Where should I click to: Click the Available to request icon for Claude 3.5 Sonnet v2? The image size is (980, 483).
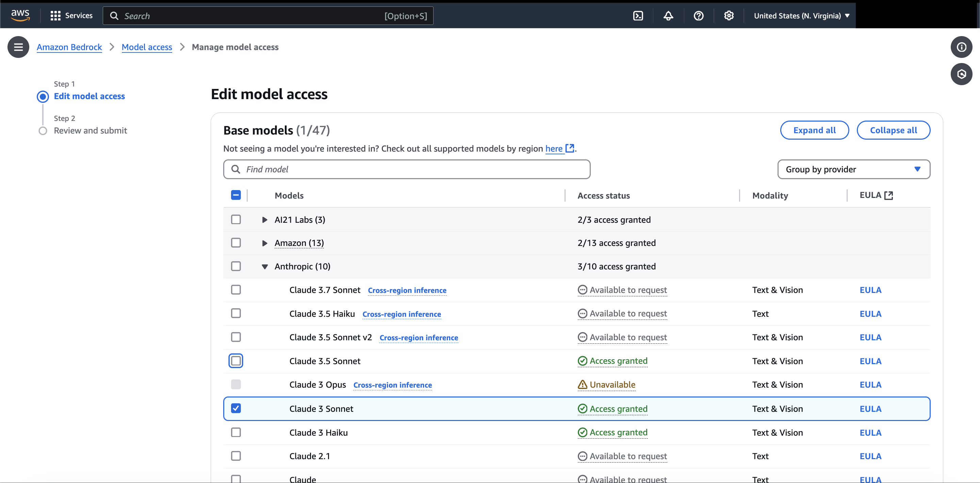pos(583,337)
